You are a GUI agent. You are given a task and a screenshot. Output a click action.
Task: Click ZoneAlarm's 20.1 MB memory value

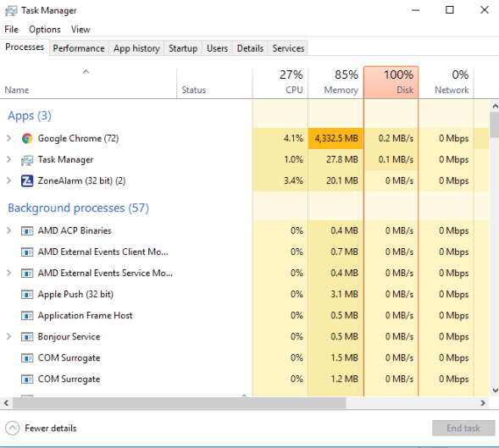(x=342, y=180)
